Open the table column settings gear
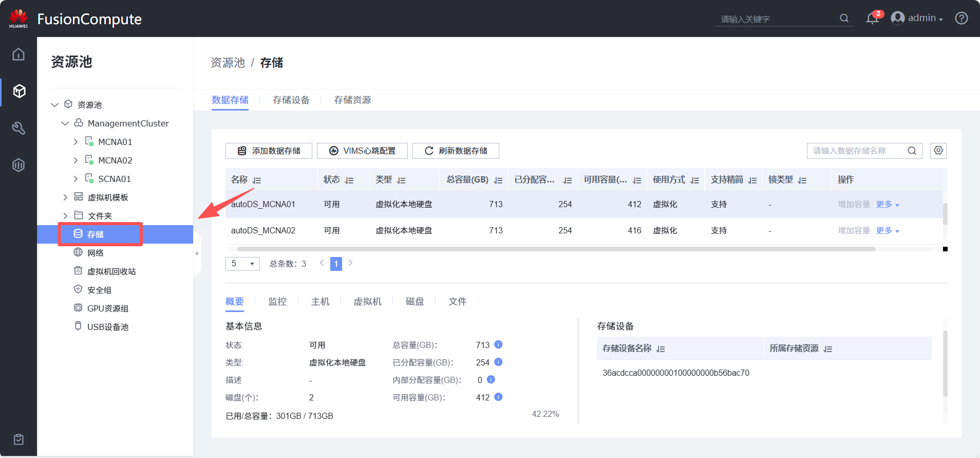 (x=938, y=151)
